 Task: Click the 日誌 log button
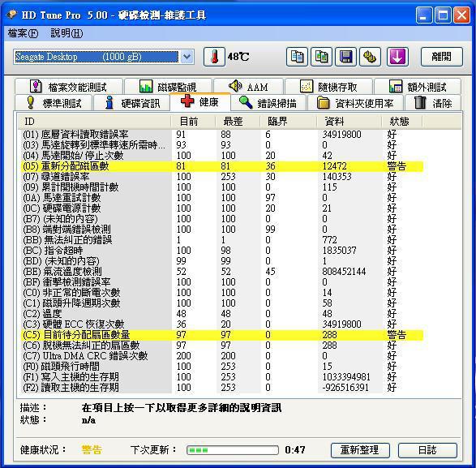click(427, 450)
